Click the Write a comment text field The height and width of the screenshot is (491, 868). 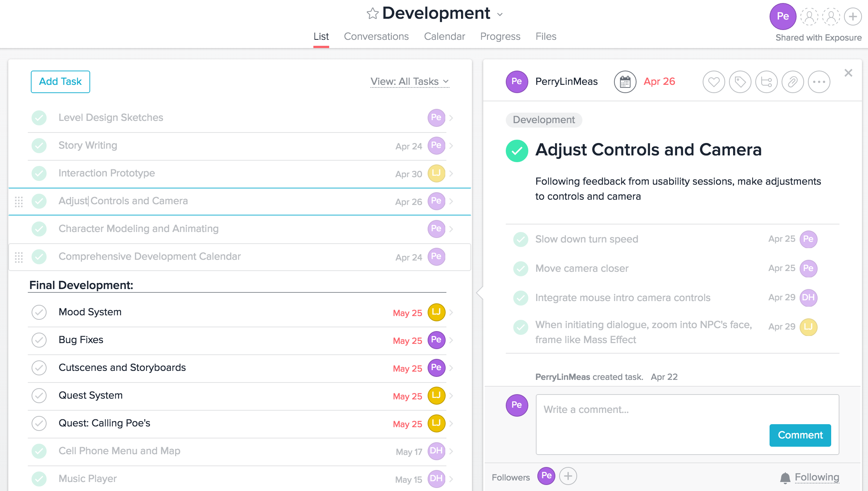687,424
